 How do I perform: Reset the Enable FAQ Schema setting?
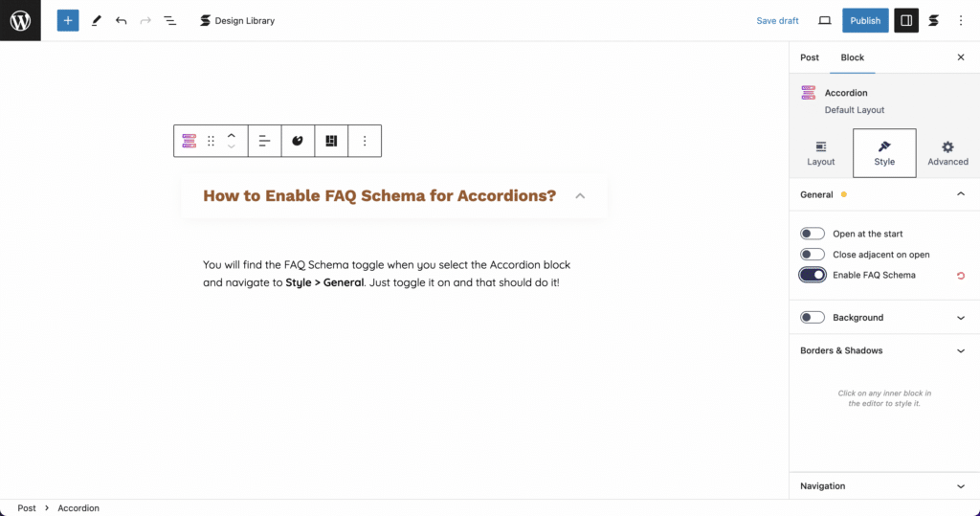coord(961,275)
